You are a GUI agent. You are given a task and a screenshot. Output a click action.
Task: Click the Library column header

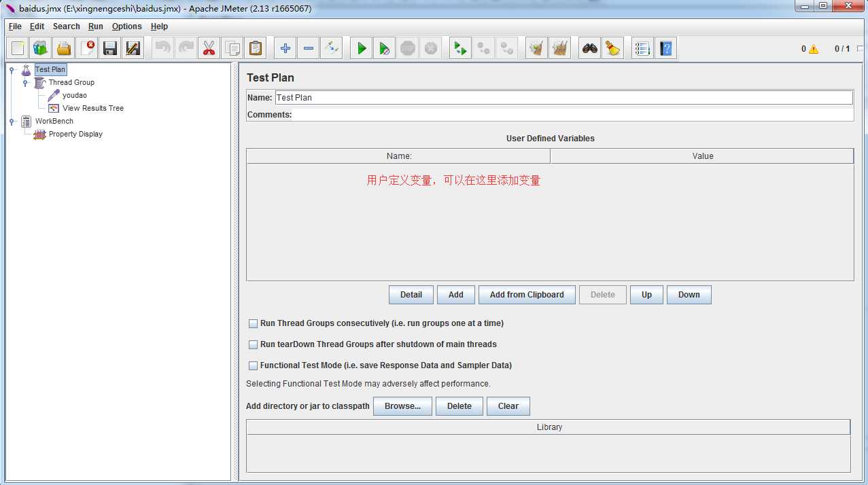click(x=549, y=427)
